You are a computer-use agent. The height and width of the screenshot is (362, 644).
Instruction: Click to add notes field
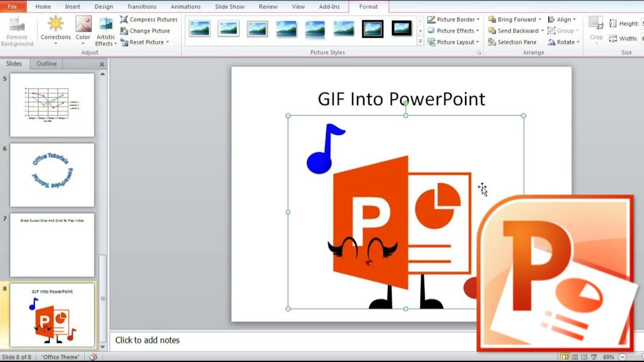click(x=147, y=340)
